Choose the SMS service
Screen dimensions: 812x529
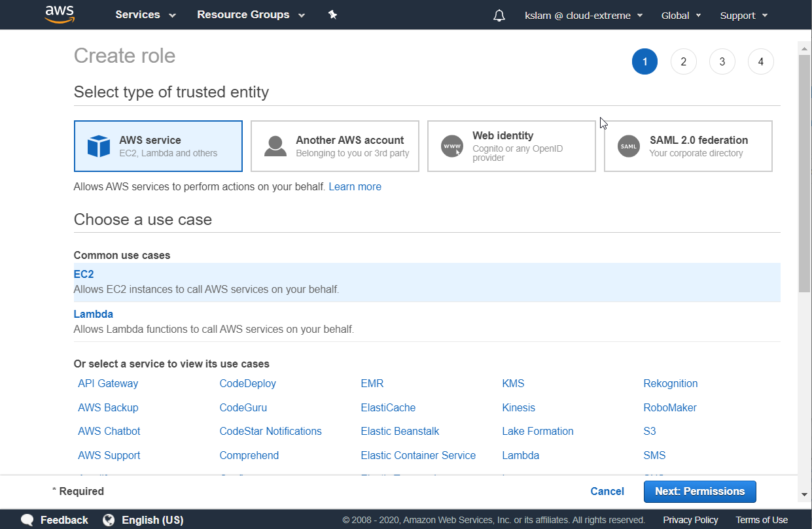[654, 455]
